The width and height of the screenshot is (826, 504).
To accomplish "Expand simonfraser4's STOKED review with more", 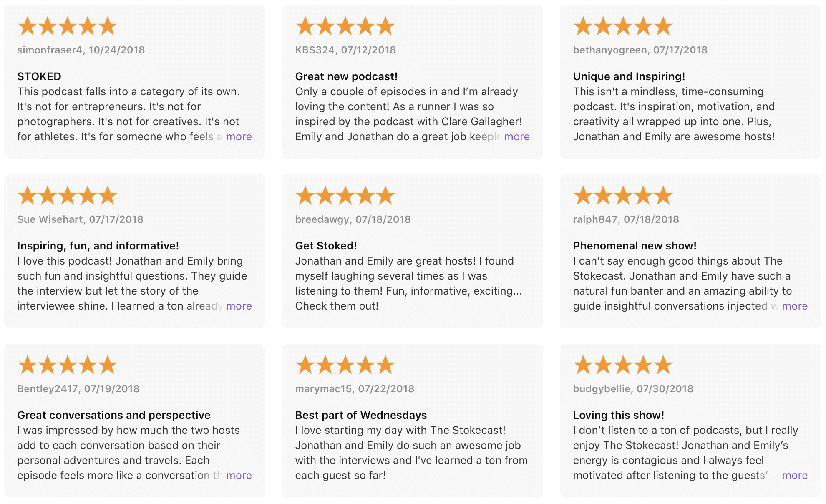I will [239, 136].
